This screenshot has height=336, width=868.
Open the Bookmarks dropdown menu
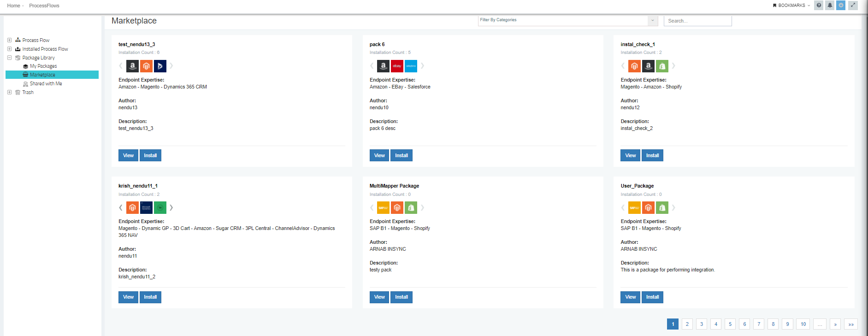[x=791, y=6]
